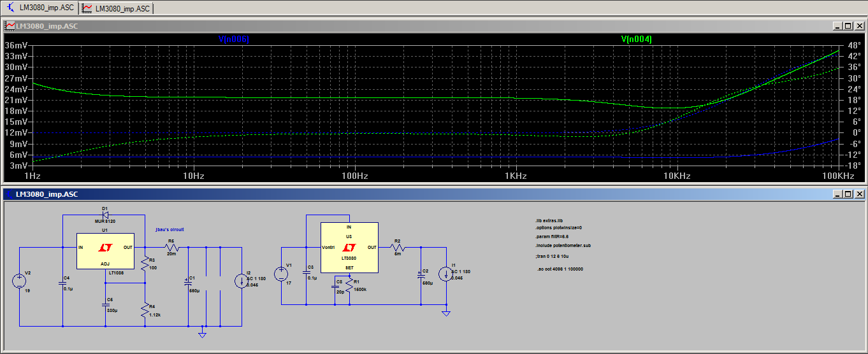Select capacitor C2 symbol

421,274
